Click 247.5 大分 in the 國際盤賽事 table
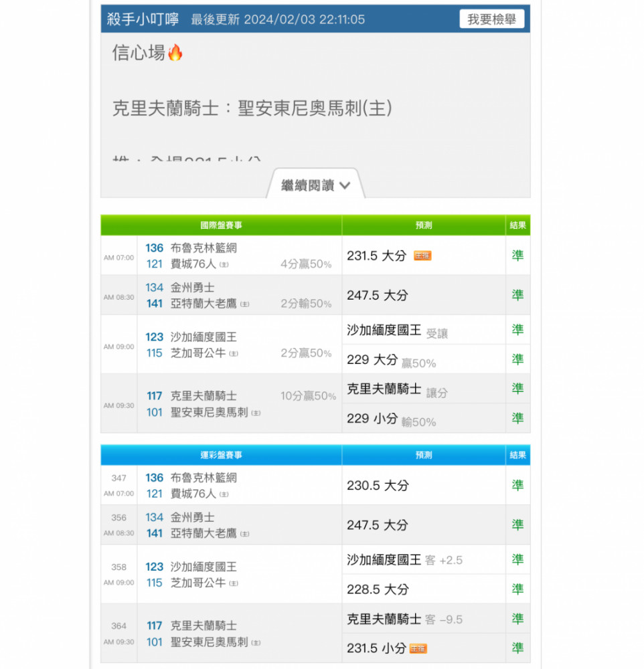This screenshot has width=644, height=669. [378, 295]
